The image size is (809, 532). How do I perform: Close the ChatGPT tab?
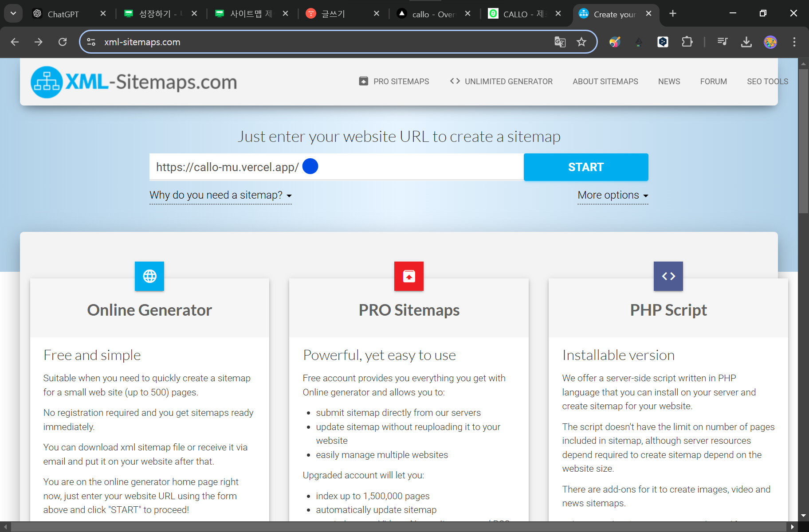tap(103, 14)
